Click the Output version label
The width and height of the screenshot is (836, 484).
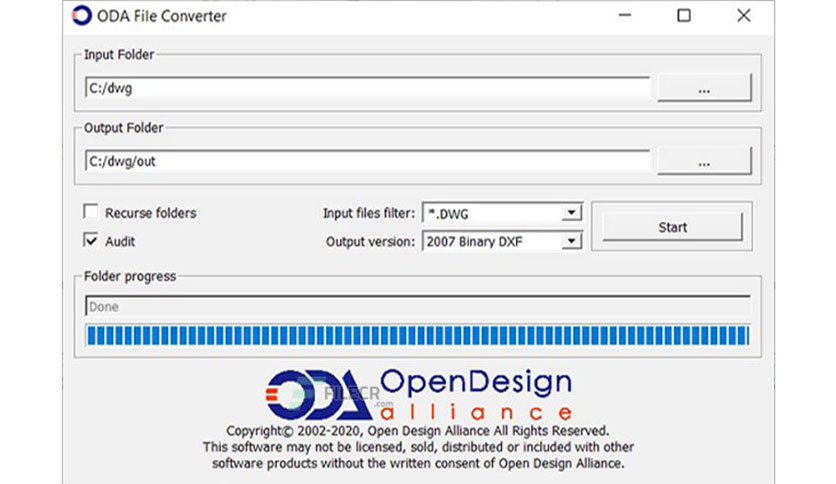[x=371, y=241]
